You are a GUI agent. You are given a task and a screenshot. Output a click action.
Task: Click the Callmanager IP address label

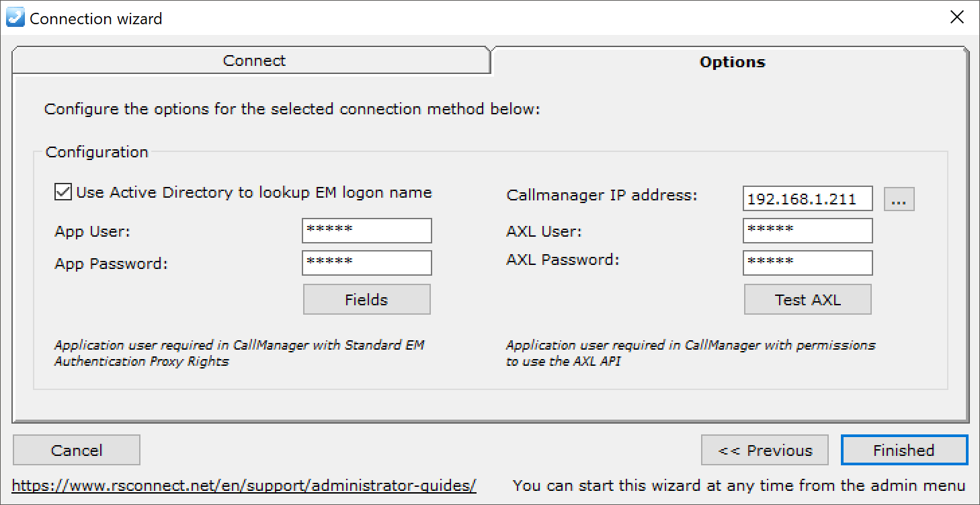pos(602,196)
